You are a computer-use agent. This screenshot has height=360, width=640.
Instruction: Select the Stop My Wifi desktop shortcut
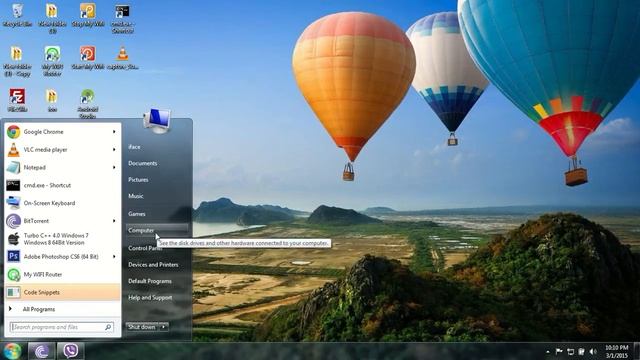tap(87, 16)
